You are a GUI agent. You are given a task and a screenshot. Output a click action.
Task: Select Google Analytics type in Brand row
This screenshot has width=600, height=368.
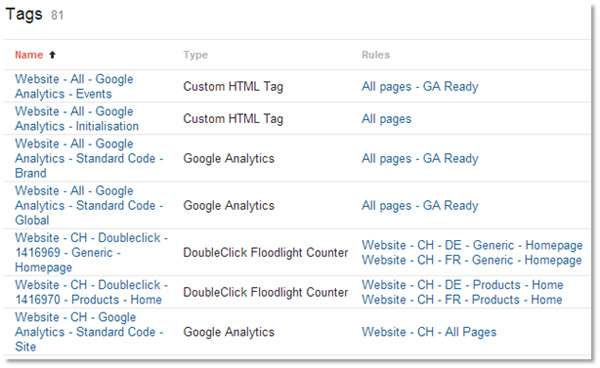(x=229, y=158)
